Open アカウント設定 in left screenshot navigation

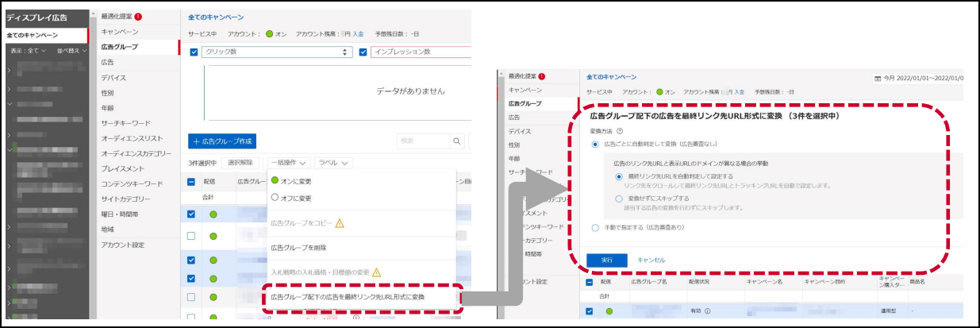tap(123, 245)
